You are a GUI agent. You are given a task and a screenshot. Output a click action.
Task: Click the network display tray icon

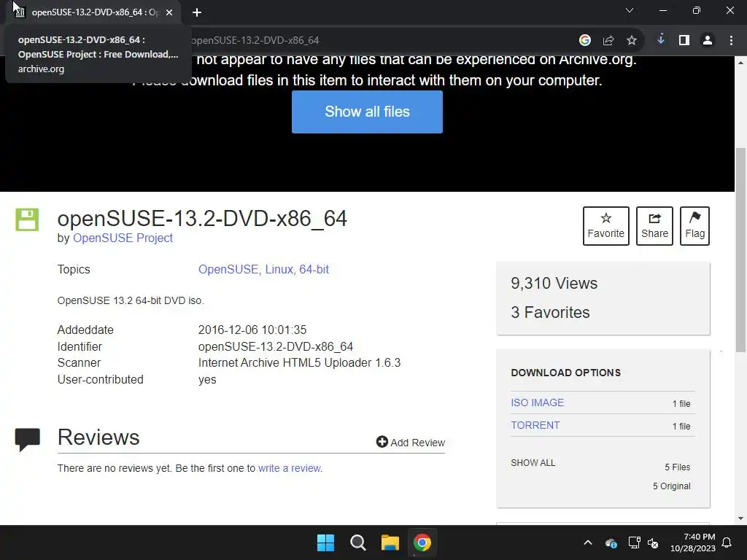tap(634, 542)
